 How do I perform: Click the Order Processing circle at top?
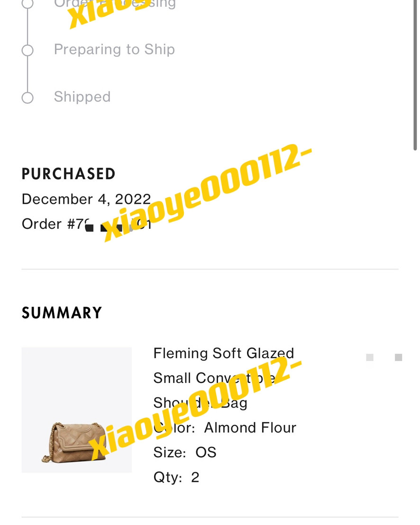(27, 4)
